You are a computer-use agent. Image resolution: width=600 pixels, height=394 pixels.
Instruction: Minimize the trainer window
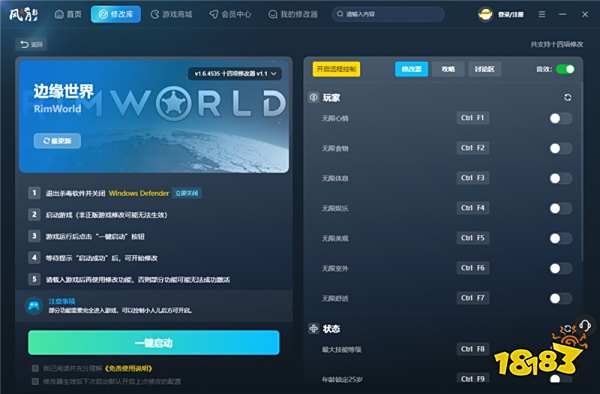click(562, 14)
